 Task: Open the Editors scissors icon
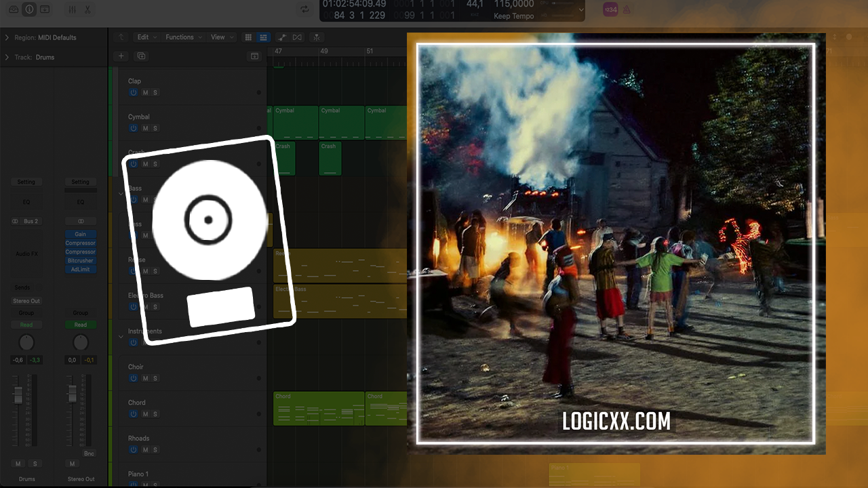pos(87,9)
